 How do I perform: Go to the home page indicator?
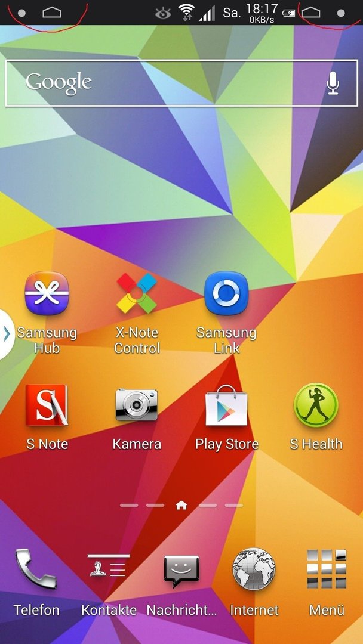click(181, 506)
